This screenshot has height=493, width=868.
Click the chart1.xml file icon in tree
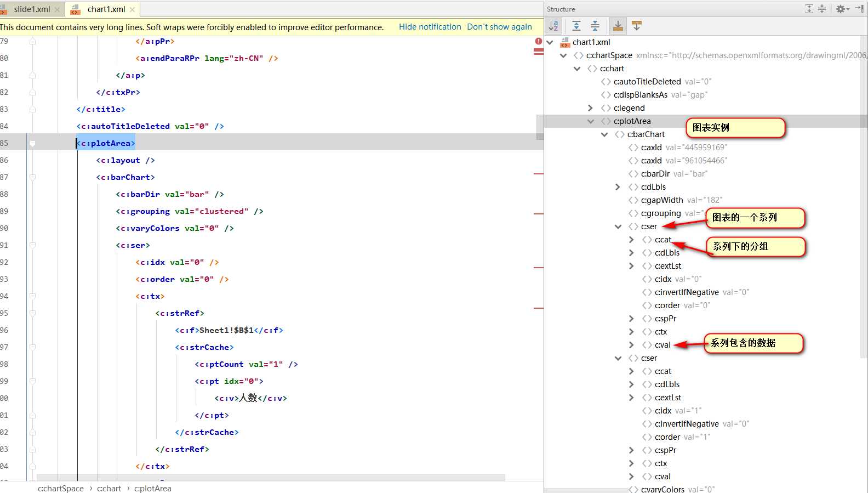[564, 42]
